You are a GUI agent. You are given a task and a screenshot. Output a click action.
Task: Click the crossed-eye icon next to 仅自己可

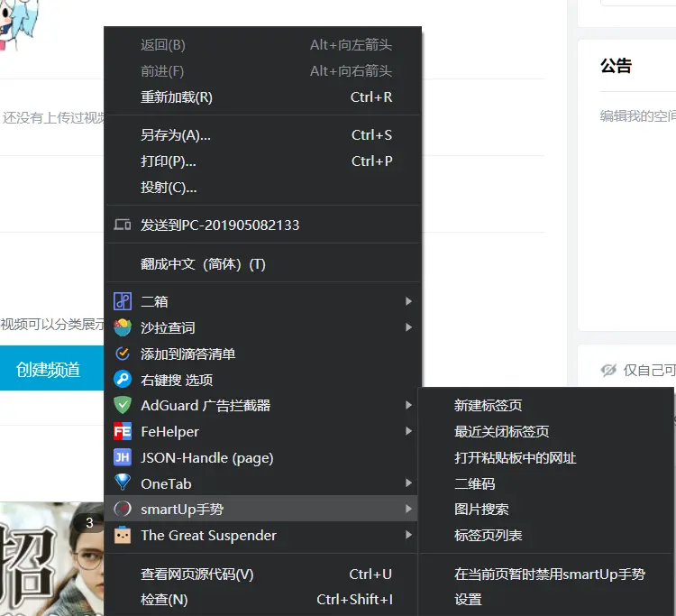608,370
